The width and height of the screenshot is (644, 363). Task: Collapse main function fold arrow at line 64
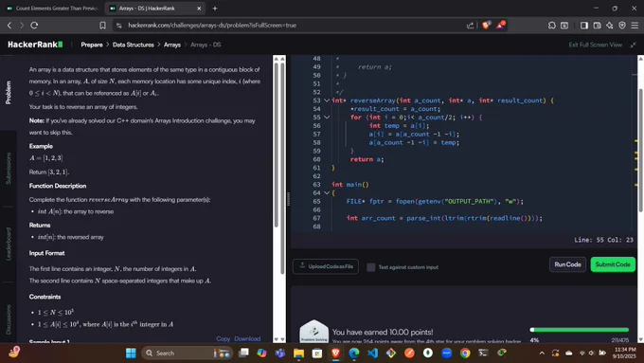pyautogui.click(x=327, y=192)
